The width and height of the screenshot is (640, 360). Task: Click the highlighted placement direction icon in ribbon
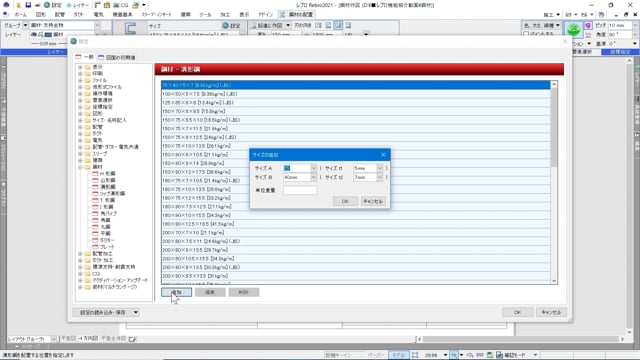pyautogui.click(x=338, y=25)
